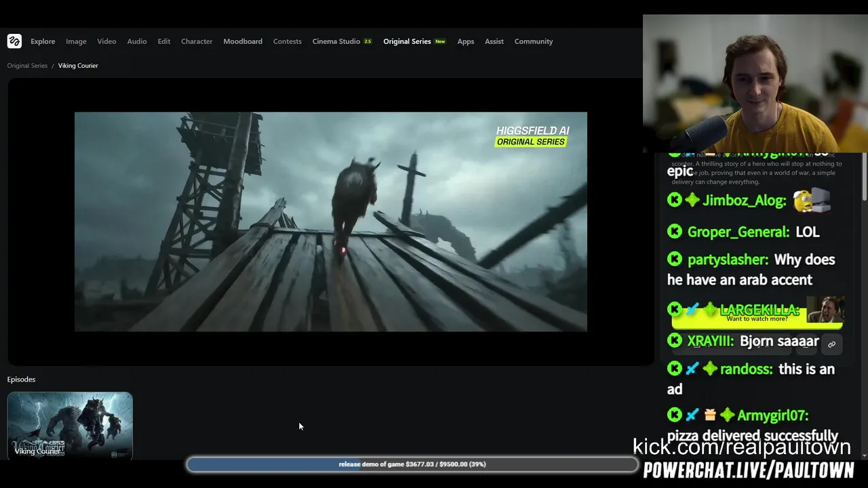Open the Contests page
Viewport: 868px width, 488px height.
[x=288, y=41]
